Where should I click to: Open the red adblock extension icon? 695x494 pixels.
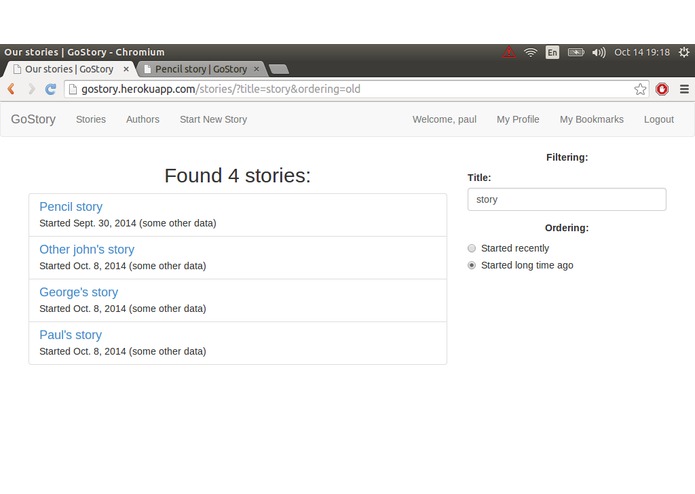662,89
